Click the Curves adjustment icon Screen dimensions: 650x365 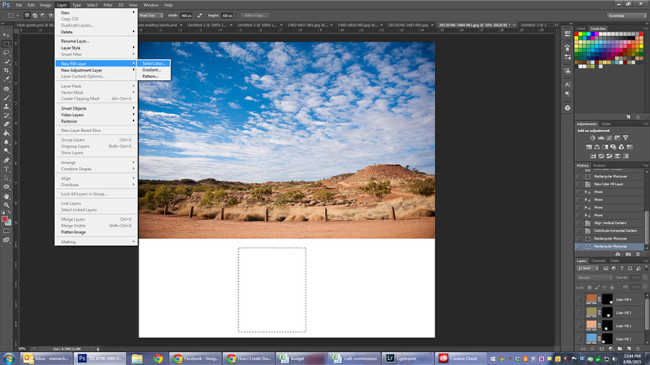[x=609, y=138]
